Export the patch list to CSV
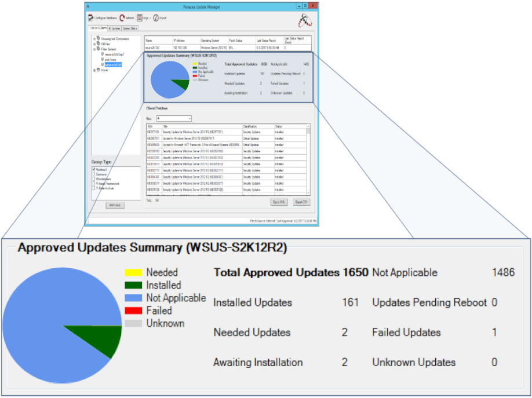Image resolution: width=532 pixels, height=398 pixels. point(301,202)
